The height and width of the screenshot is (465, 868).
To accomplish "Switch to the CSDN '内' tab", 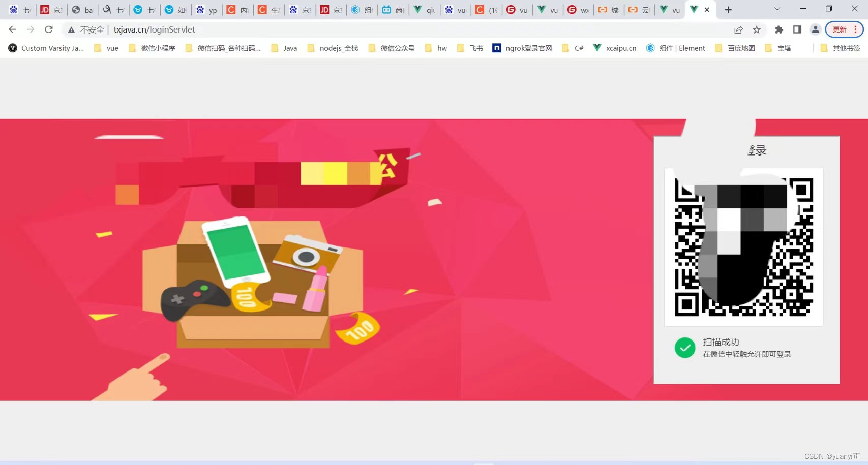I will coord(238,10).
